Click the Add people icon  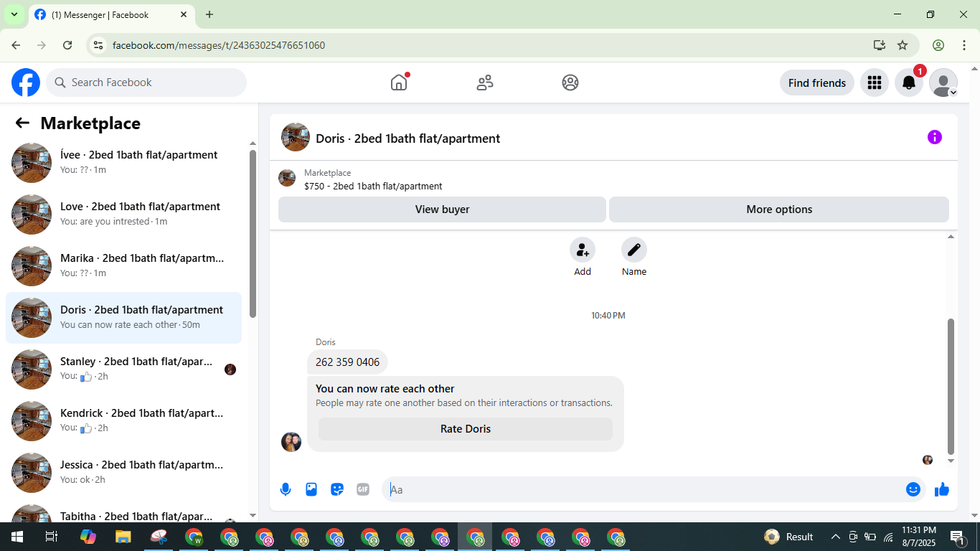583,250
